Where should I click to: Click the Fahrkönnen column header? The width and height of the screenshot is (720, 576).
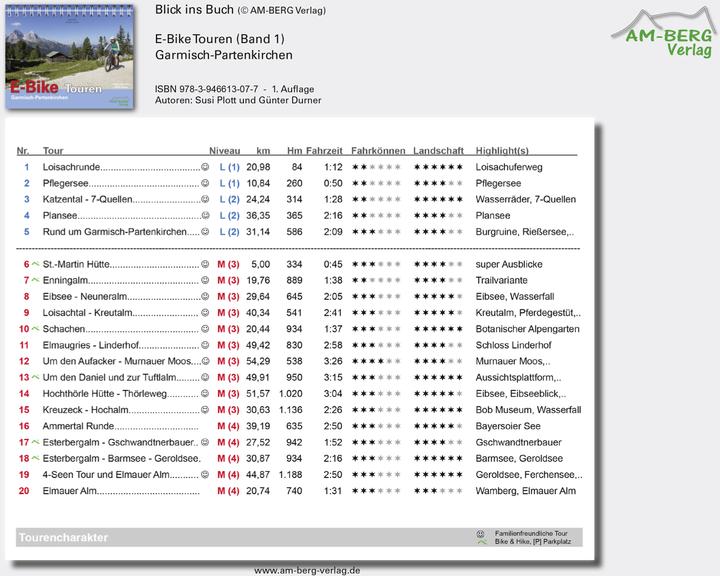(378, 151)
